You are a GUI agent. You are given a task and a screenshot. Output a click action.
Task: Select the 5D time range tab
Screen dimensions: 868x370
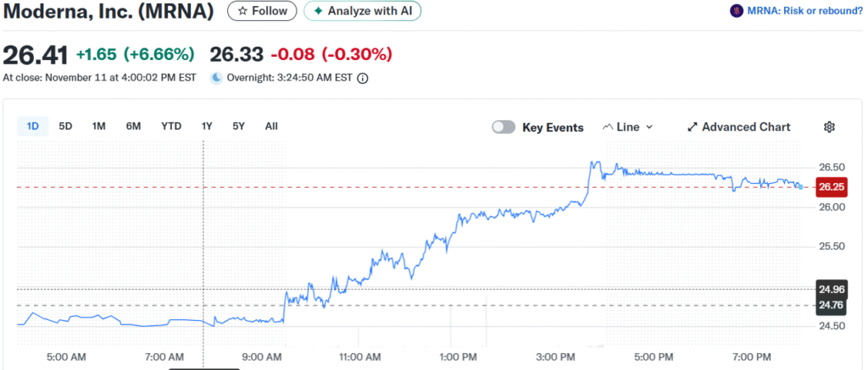point(65,126)
